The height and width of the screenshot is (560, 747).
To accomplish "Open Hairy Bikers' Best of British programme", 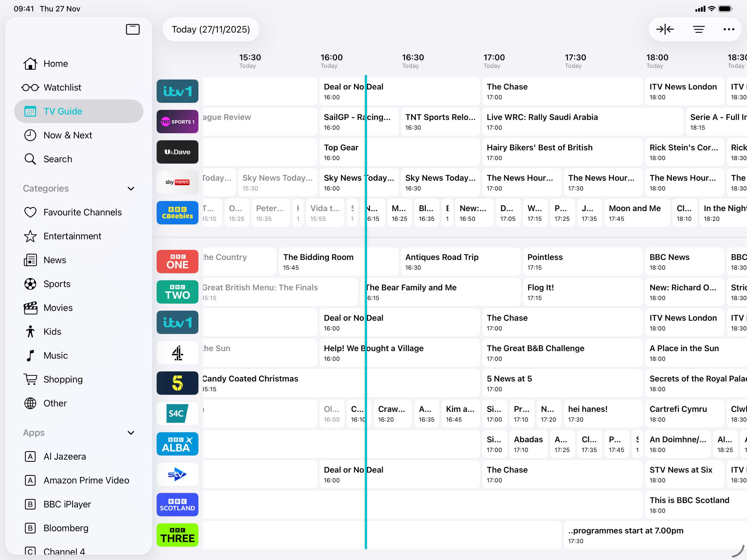I will tap(562, 152).
